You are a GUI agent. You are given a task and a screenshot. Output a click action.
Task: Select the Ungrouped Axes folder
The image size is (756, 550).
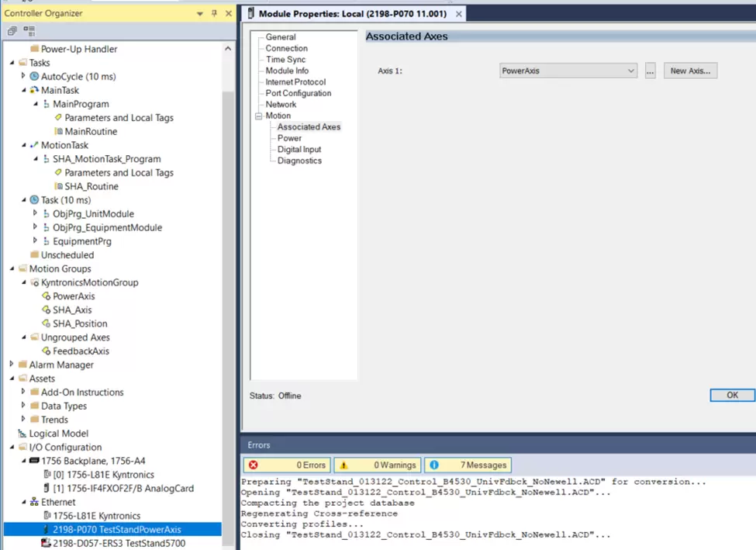(x=75, y=337)
